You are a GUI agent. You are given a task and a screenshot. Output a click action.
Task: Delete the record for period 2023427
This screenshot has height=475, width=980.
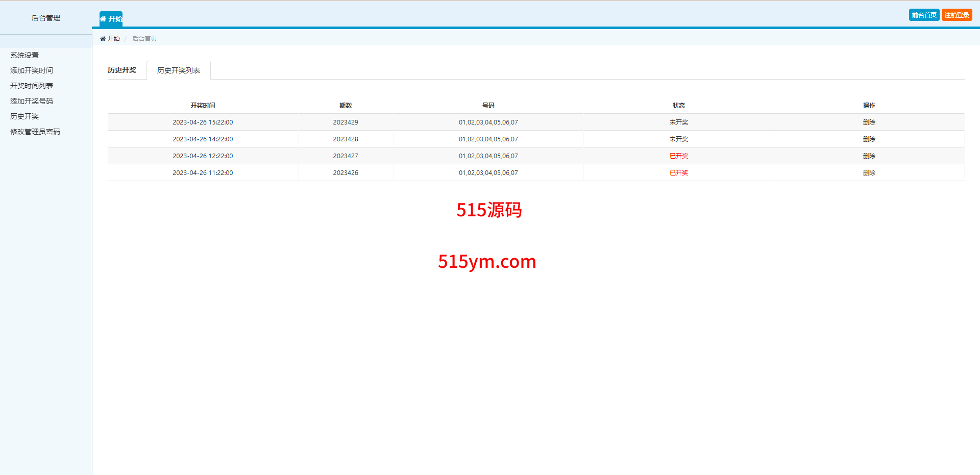[x=869, y=156]
